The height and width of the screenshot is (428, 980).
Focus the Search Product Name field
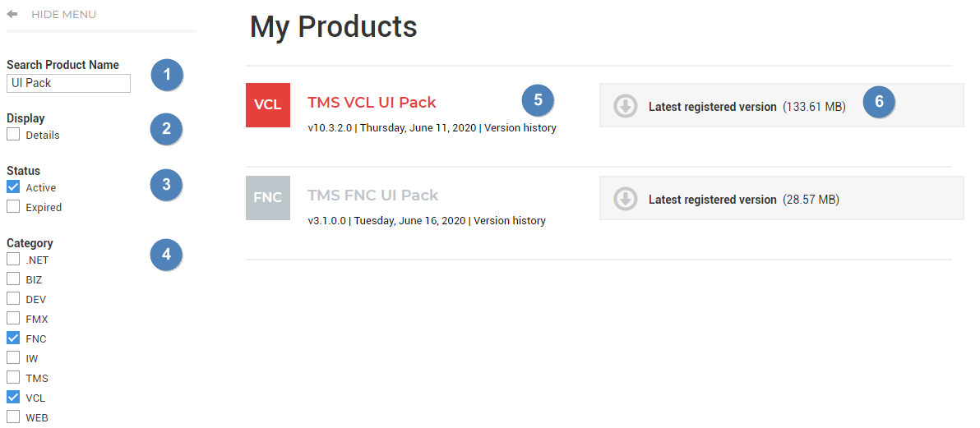(x=69, y=83)
